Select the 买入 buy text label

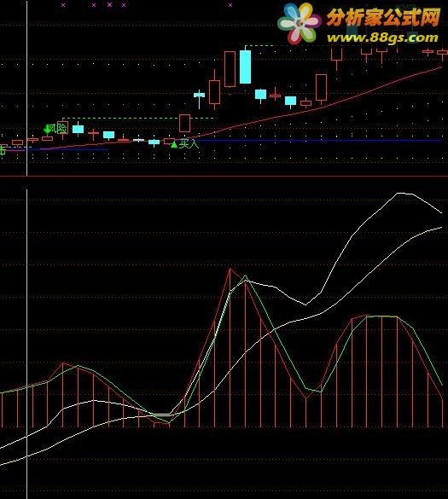point(189,144)
